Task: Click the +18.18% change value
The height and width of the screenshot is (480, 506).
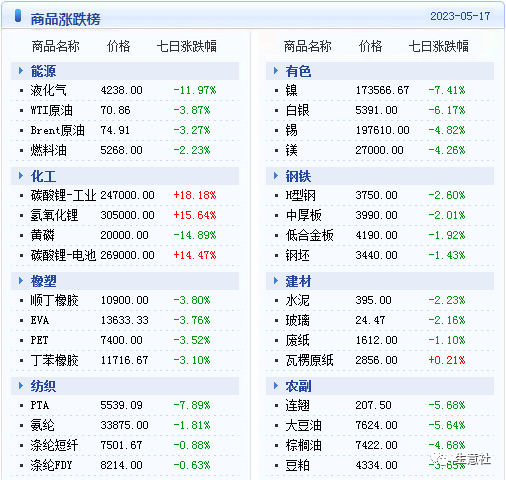Action: tap(195, 195)
